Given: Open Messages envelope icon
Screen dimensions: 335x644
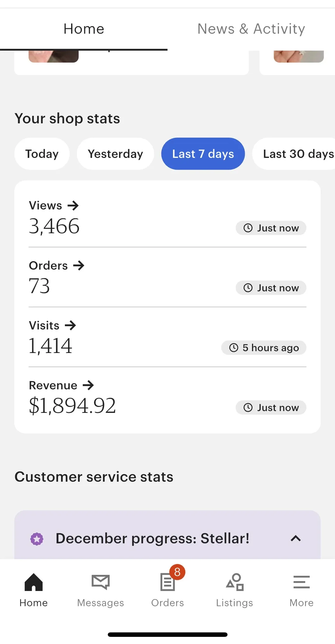Looking at the screenshot, I should (x=100, y=582).
